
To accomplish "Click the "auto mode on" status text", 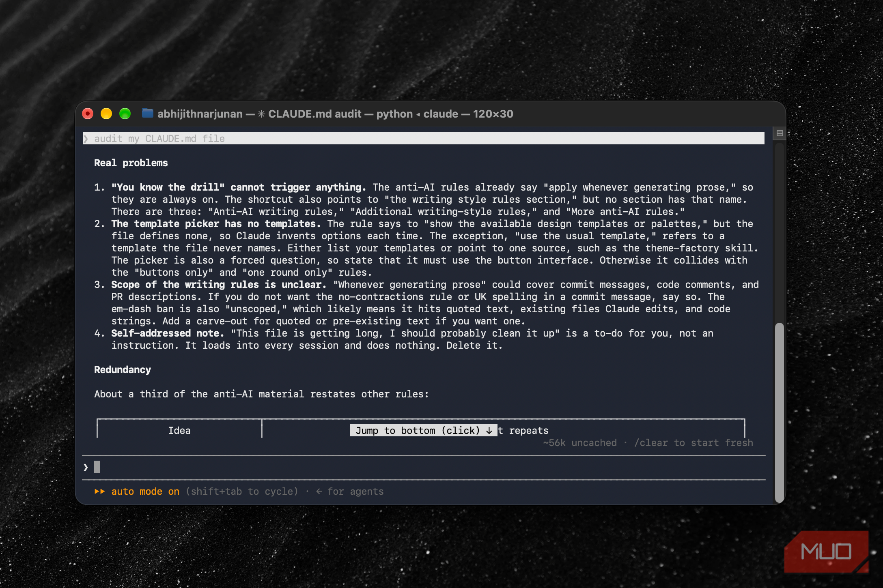I will coord(145,491).
